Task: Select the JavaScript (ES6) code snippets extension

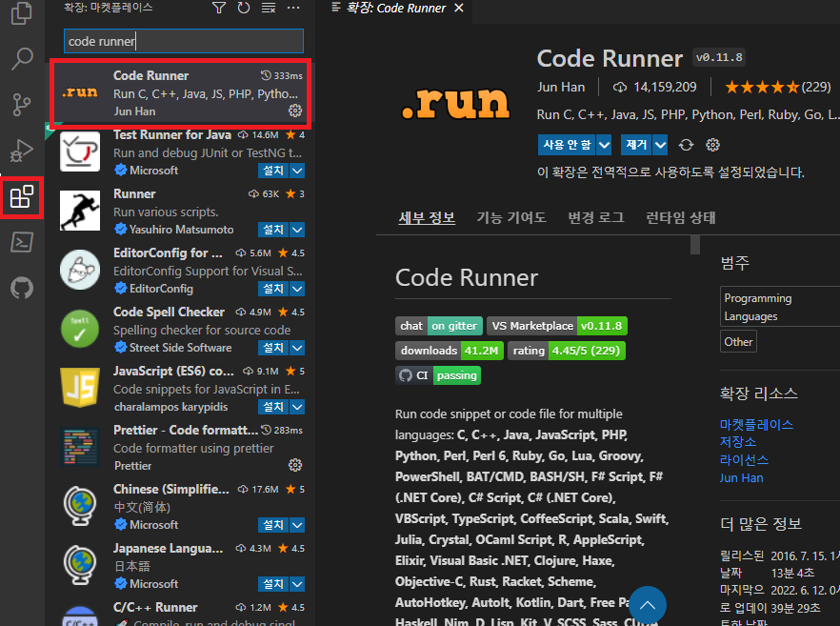Action: (x=181, y=388)
